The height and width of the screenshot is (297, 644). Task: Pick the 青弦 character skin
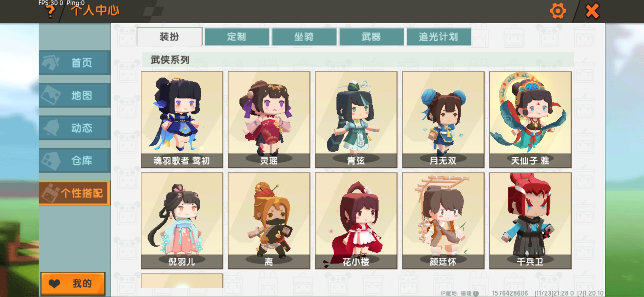tap(356, 120)
